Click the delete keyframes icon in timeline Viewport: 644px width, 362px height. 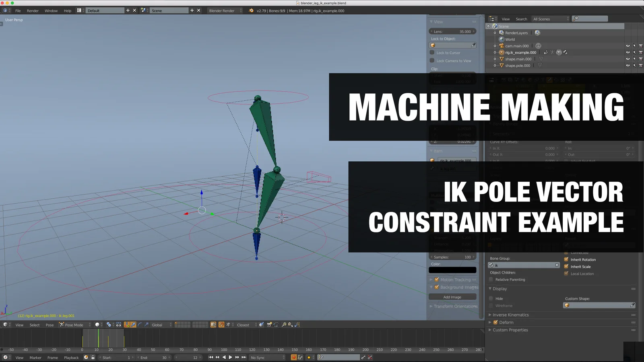(x=370, y=357)
